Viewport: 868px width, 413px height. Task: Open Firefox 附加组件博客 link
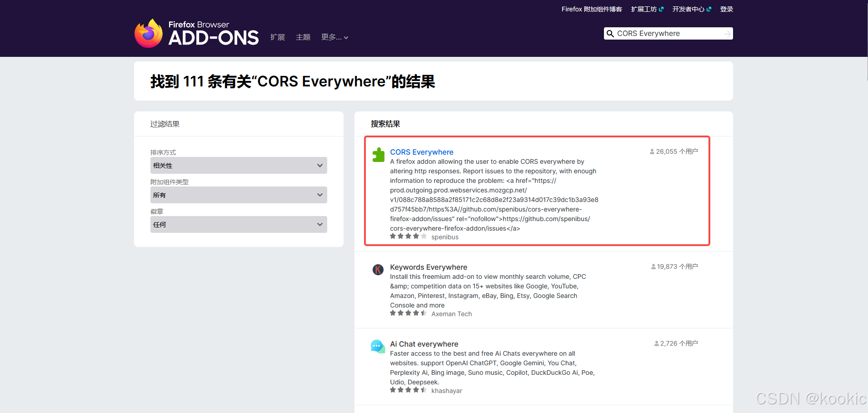(592, 9)
